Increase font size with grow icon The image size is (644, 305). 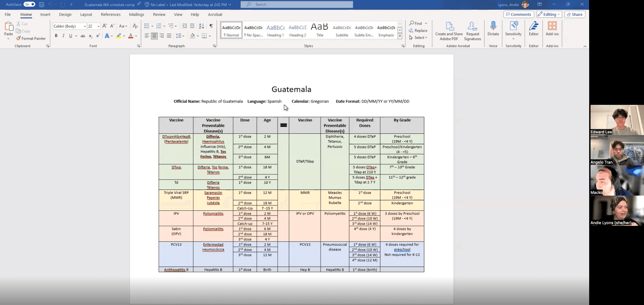point(105,26)
